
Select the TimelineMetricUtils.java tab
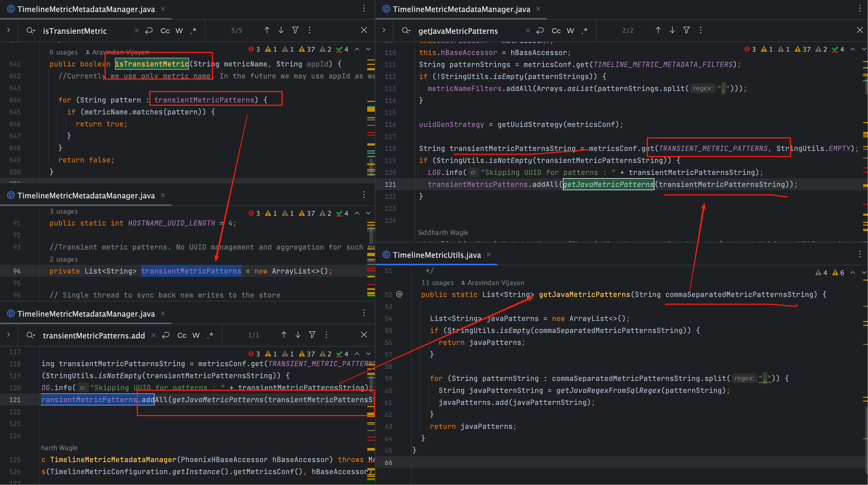[x=437, y=255]
